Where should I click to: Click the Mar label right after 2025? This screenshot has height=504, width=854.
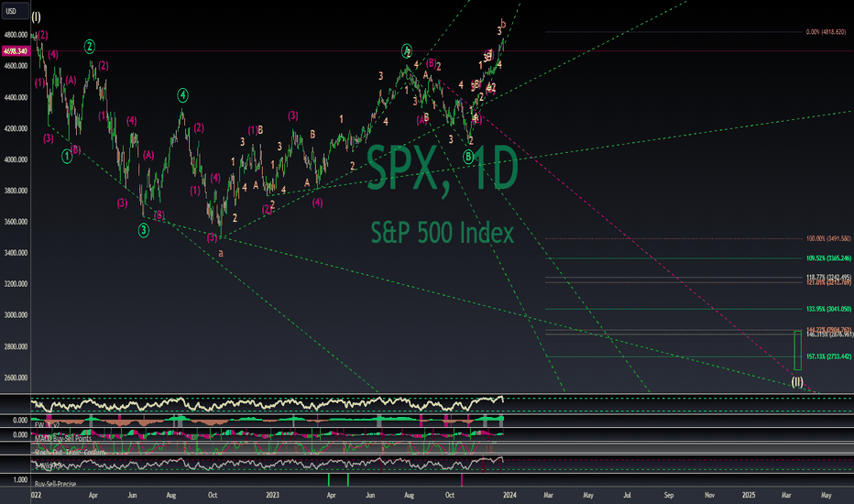coord(786,495)
